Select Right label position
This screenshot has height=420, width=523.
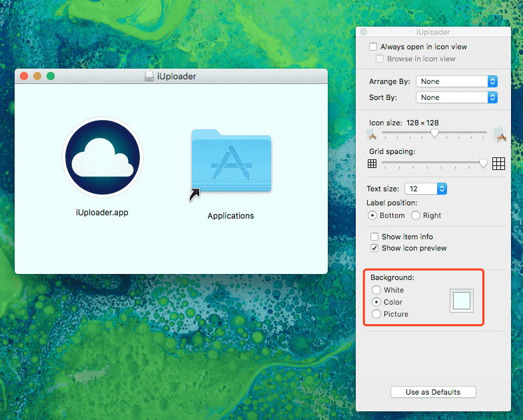(416, 215)
